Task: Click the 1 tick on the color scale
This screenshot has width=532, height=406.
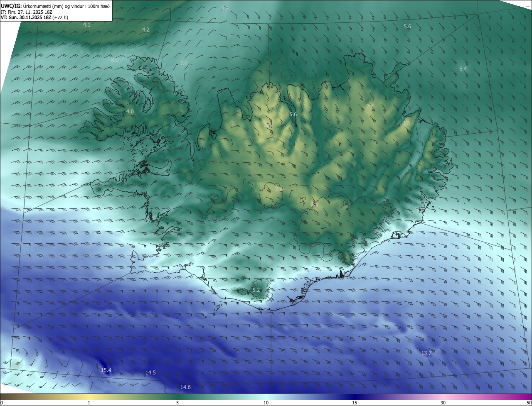Action: [89, 403]
